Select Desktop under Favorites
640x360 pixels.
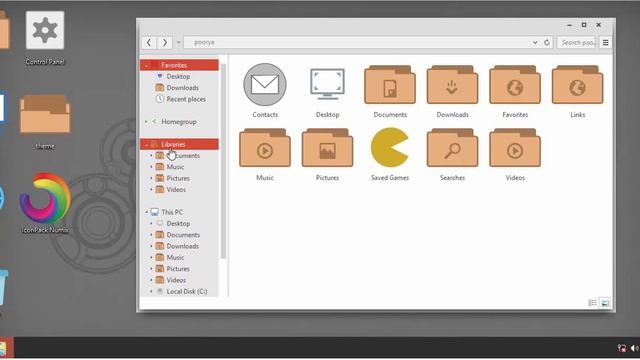coord(178,76)
